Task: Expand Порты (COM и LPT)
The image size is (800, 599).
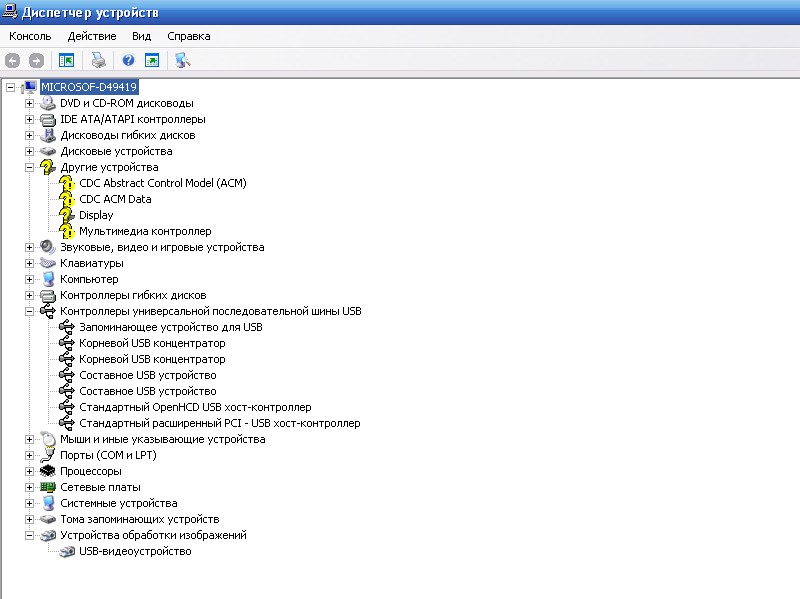Action: coord(30,455)
